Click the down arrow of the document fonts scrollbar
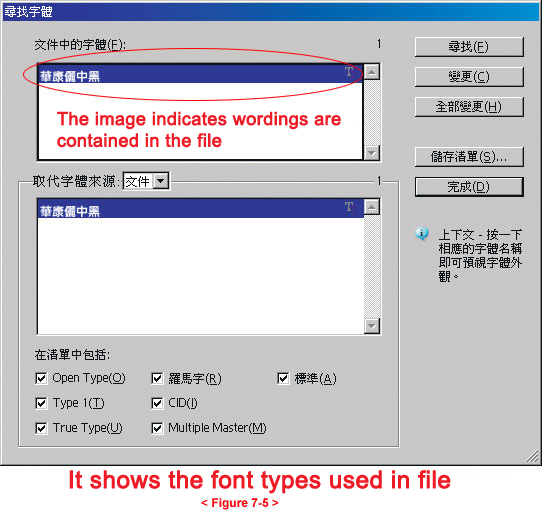 [372, 152]
